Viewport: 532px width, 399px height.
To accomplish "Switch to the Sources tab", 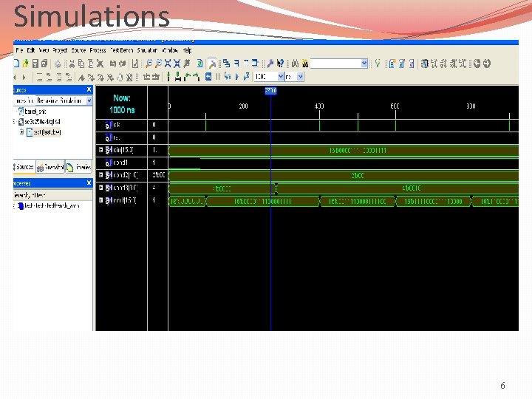I will [24, 167].
